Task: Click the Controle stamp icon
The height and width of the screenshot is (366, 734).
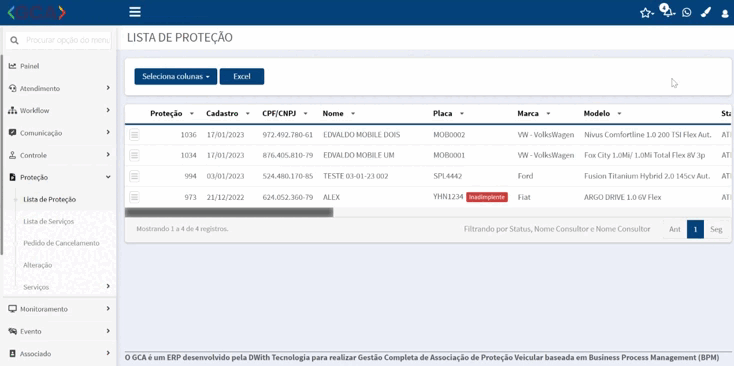Action: tap(13, 155)
